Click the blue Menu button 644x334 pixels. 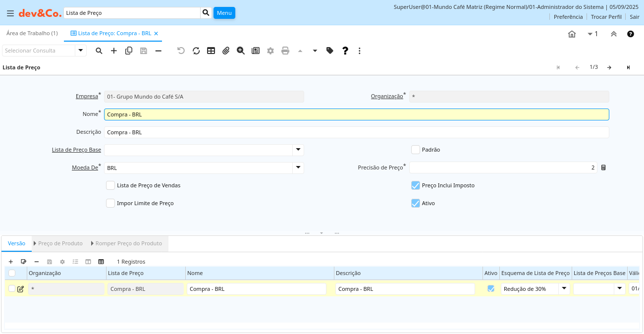(x=224, y=13)
